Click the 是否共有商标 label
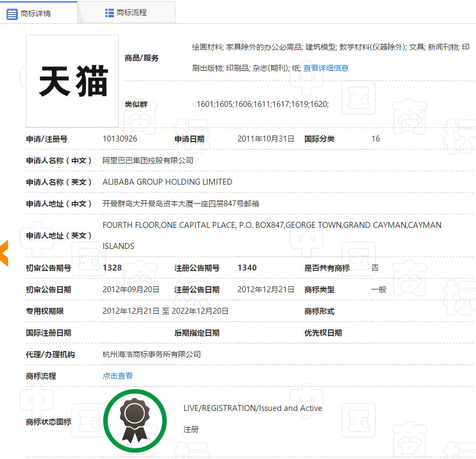This screenshot has height=459, width=476. click(x=327, y=268)
